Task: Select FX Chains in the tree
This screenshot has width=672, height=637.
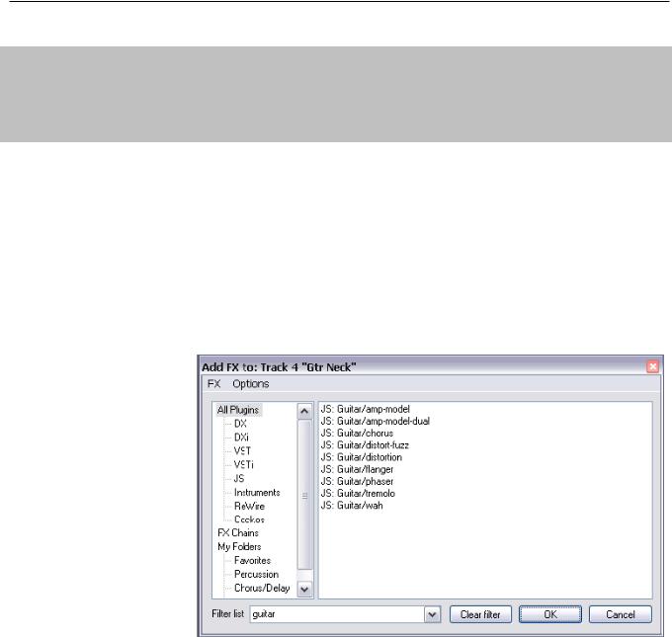Action: [238, 533]
